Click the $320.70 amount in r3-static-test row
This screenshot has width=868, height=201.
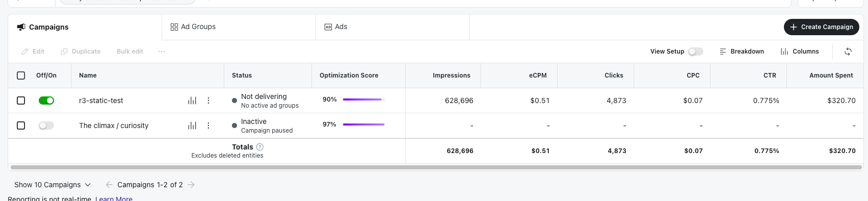841,100
